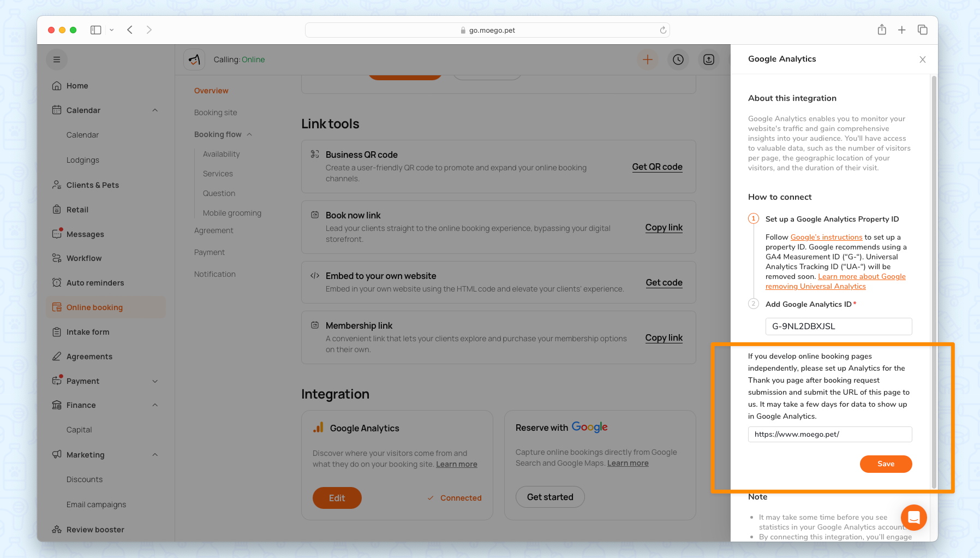The image size is (980, 558).
Task: Click the Workflow sidebar icon
Action: point(56,258)
